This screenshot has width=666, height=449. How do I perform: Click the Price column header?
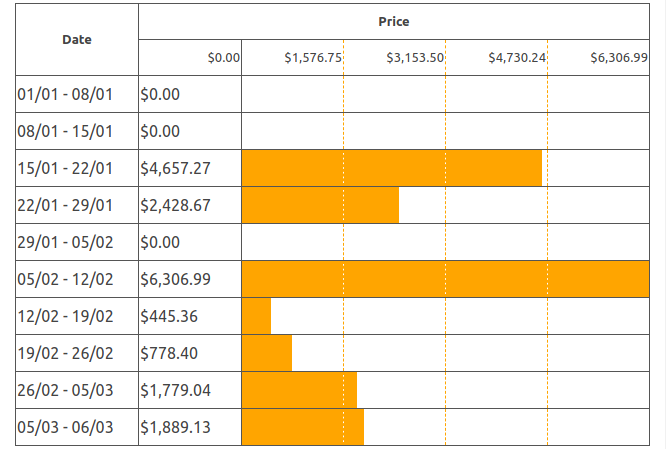coord(393,22)
